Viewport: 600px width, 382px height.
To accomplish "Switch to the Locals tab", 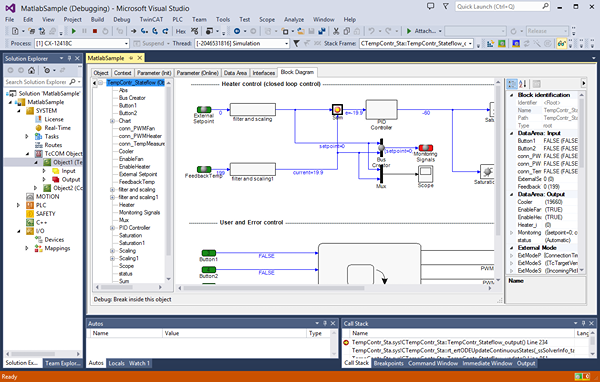I will point(116,363).
